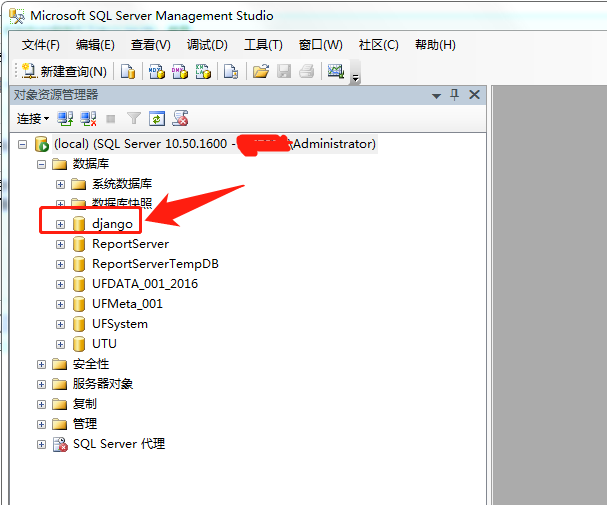The height and width of the screenshot is (505, 607).
Task: Select the ReportServer database
Action: click(x=130, y=244)
